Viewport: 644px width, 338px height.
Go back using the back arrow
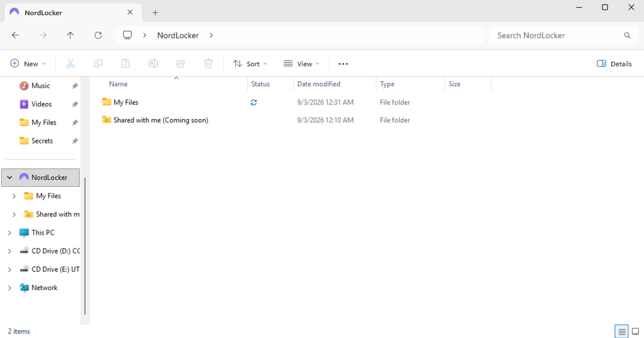pyautogui.click(x=16, y=35)
